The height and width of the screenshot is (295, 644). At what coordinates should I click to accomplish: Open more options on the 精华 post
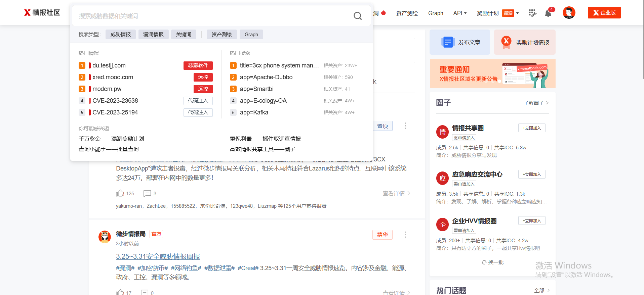coord(405,235)
